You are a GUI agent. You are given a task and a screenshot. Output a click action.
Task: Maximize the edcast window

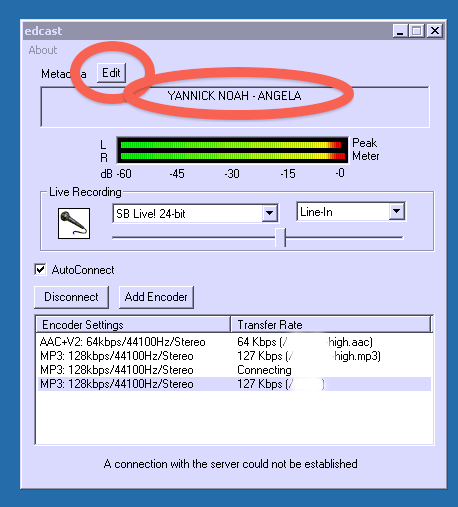coord(417,31)
